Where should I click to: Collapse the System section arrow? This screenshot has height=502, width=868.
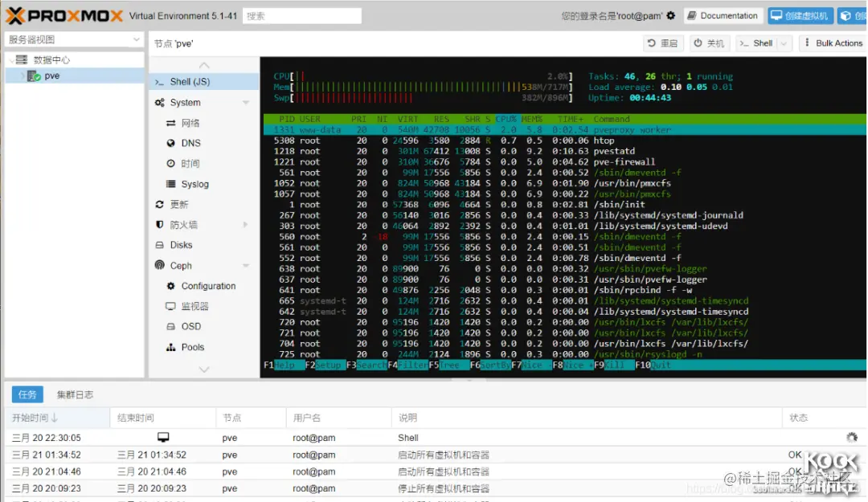click(x=246, y=102)
